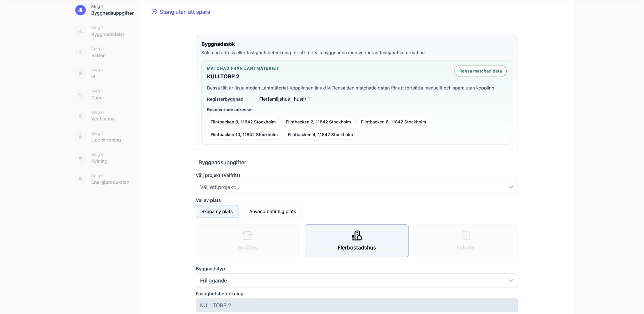Click the Steg 1 Byggnadsuppgifter step icon
644x314 pixels.
pos(80,10)
